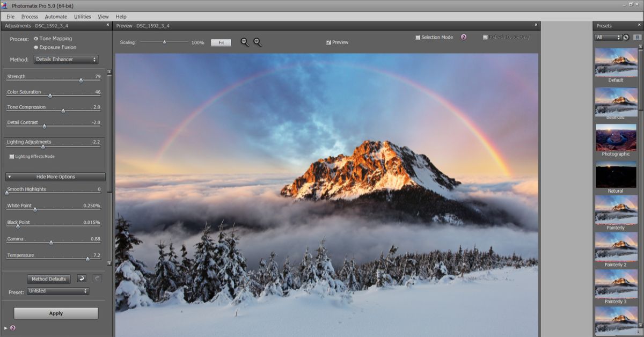Click the Lighting Adjustments slider handle
Image resolution: width=644 pixels, height=337 pixels.
(x=43, y=146)
